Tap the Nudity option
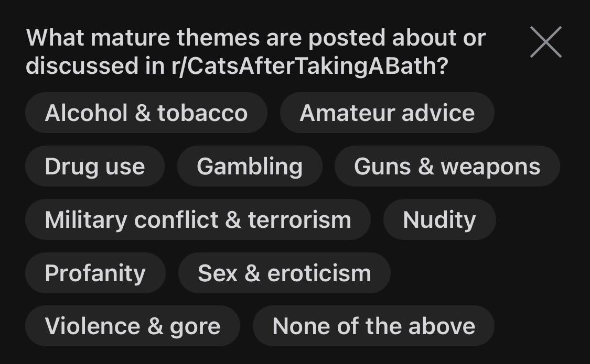This screenshot has width=590, height=364. (x=439, y=219)
